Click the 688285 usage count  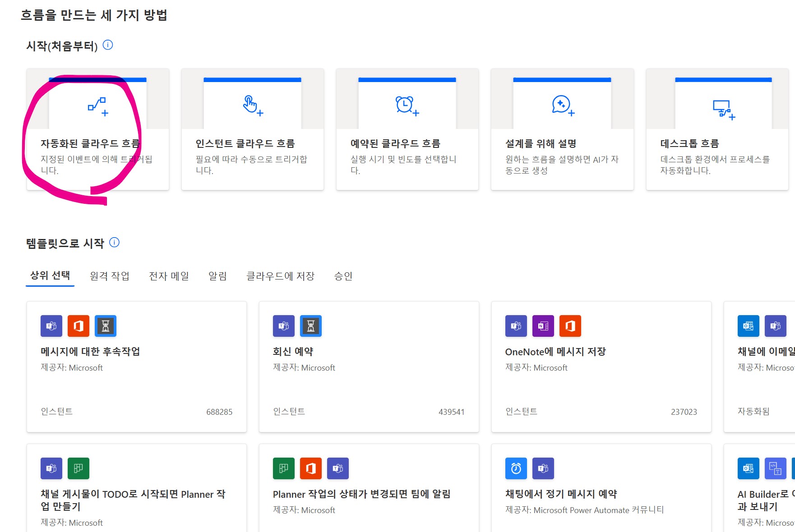[219, 412]
